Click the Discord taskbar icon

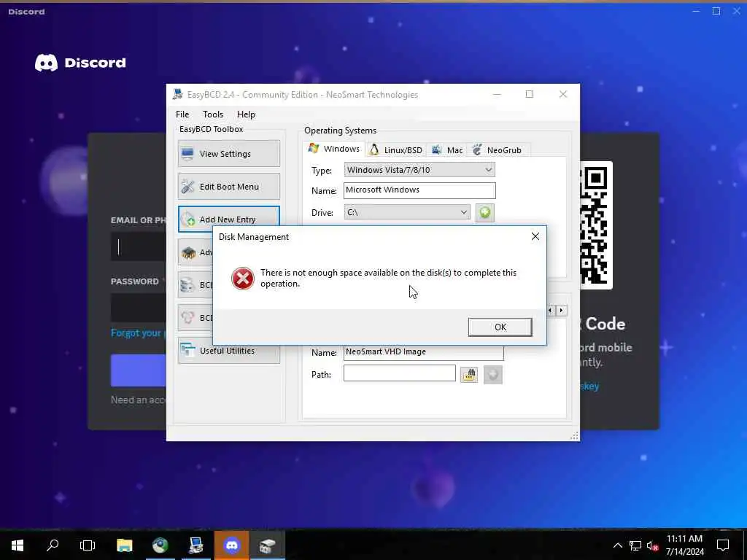(x=232, y=545)
